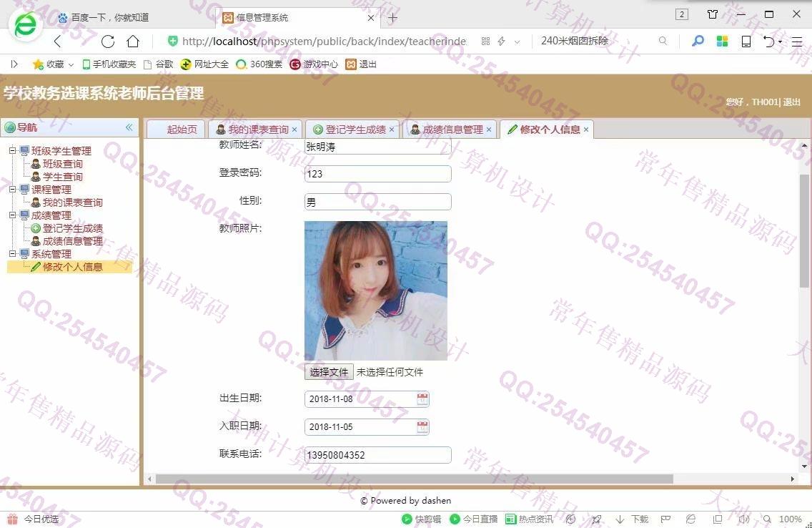Open the colorful apps grid icon
Screen dimensions: 812x528
tap(722, 41)
